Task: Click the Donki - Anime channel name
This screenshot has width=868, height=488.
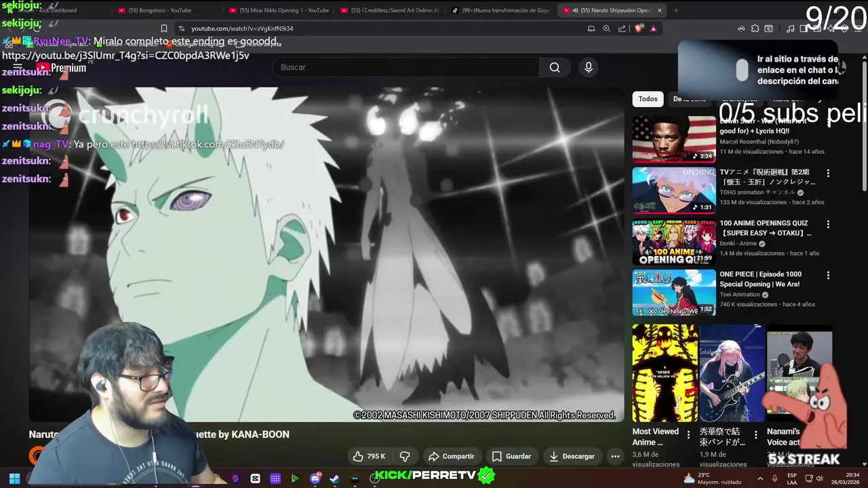Action: coord(738,243)
